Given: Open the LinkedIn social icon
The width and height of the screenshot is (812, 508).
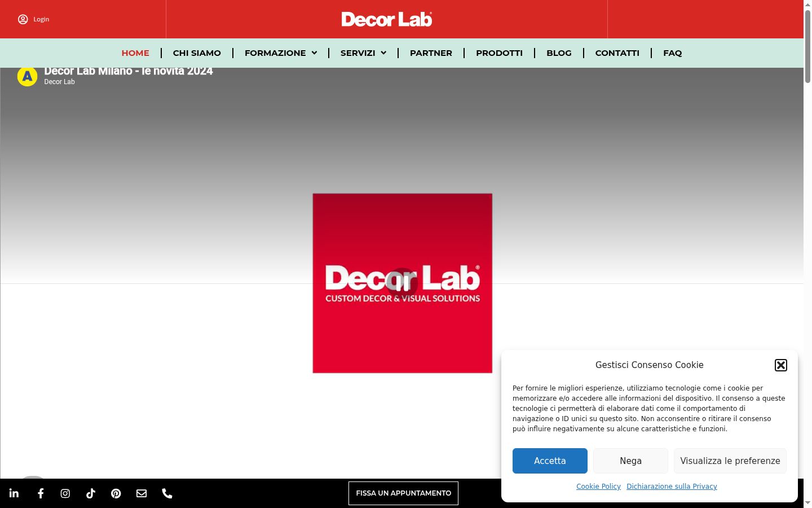Looking at the screenshot, I should click(14, 493).
